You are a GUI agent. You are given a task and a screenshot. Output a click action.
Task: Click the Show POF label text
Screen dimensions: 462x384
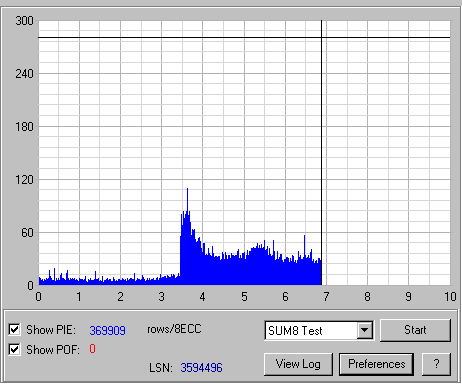(53, 350)
